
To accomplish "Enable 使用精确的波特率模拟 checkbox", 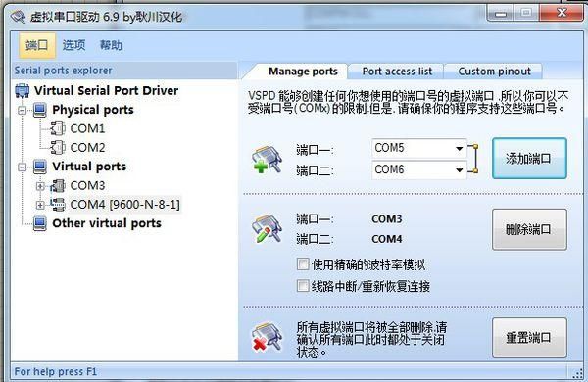I will (303, 263).
